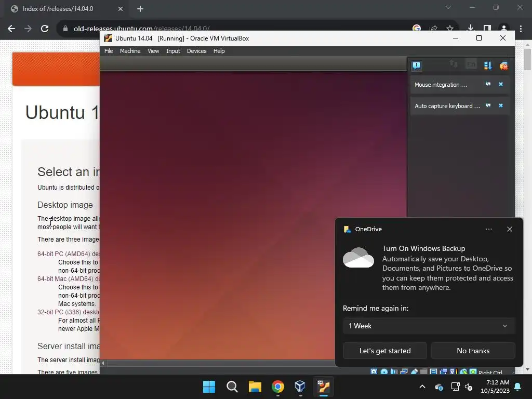
Task: Click the network adapters status bar icon
Action: [404, 371]
